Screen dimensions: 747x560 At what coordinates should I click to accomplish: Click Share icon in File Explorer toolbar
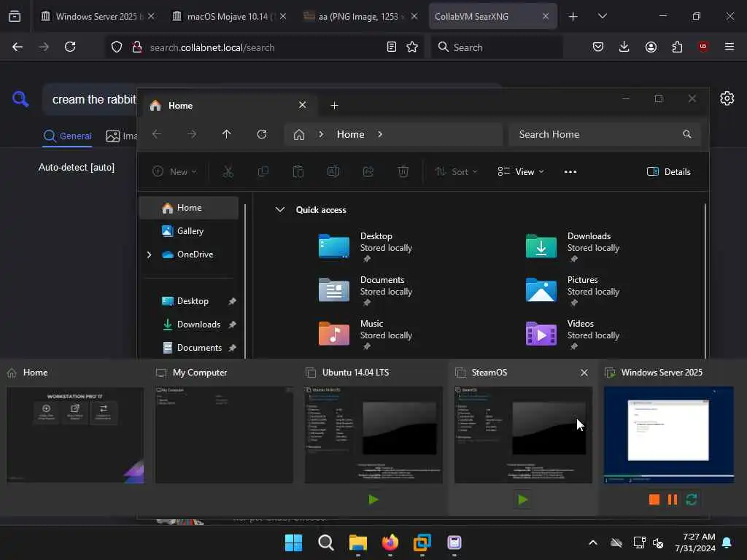[368, 172]
